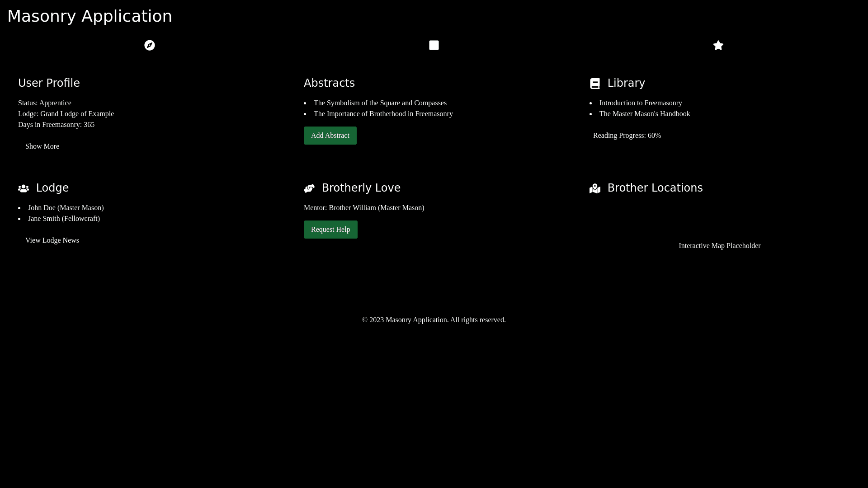This screenshot has width=868, height=488.
Task: Click the book icon beside Library
Action: point(595,84)
